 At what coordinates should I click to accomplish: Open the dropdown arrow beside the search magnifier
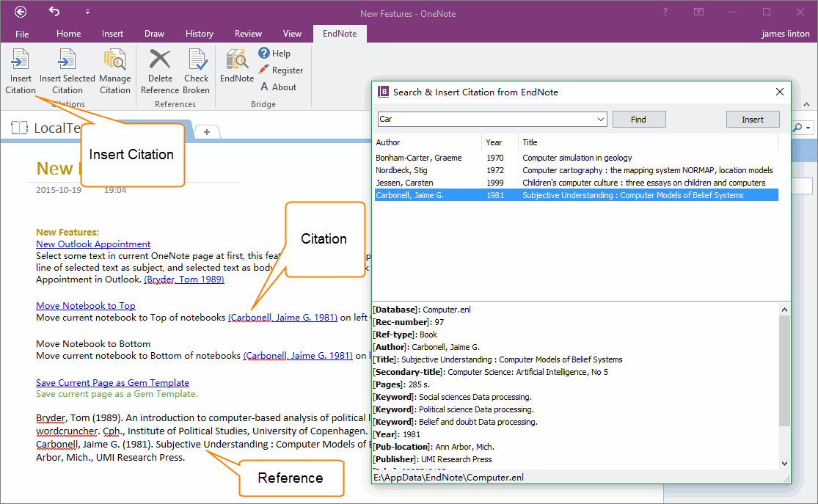click(x=808, y=128)
